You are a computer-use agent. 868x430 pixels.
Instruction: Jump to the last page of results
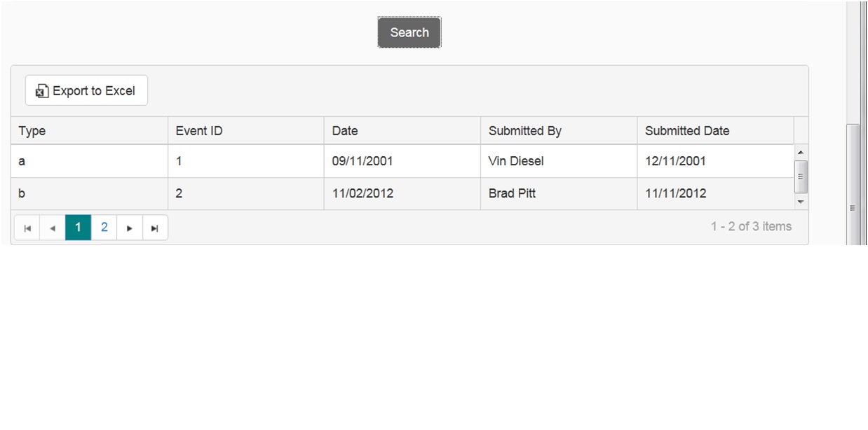[x=155, y=228]
